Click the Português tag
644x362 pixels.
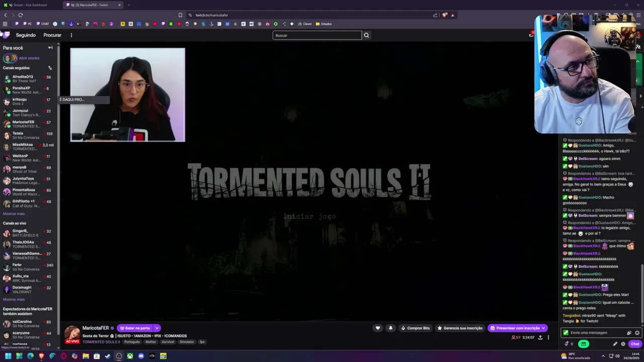132,342
